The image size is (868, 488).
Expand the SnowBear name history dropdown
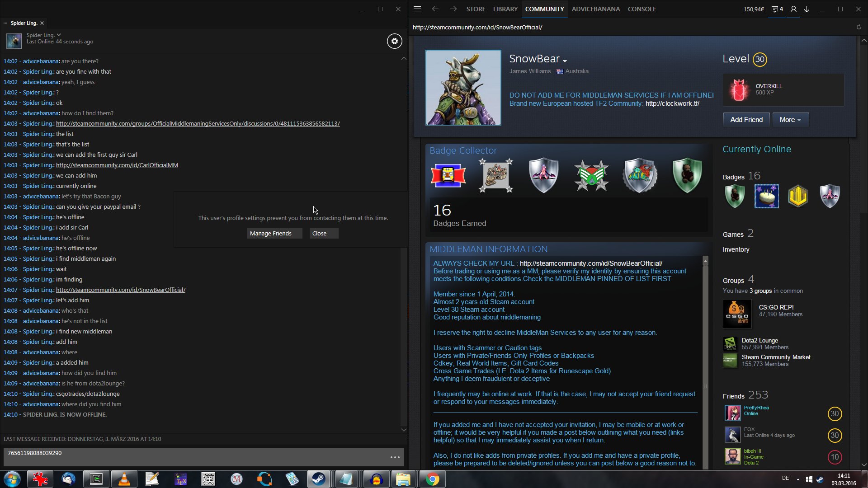pyautogui.click(x=565, y=61)
